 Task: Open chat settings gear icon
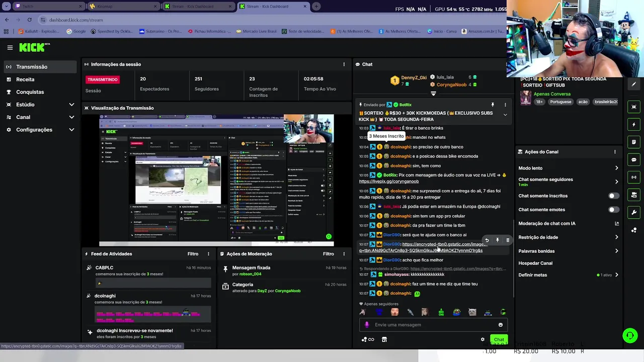tap(482, 339)
